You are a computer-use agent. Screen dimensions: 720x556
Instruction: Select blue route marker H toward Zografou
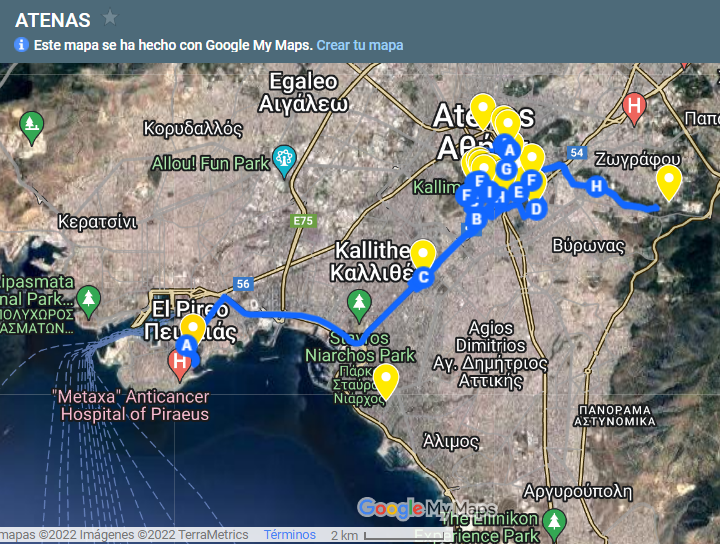pos(596,186)
